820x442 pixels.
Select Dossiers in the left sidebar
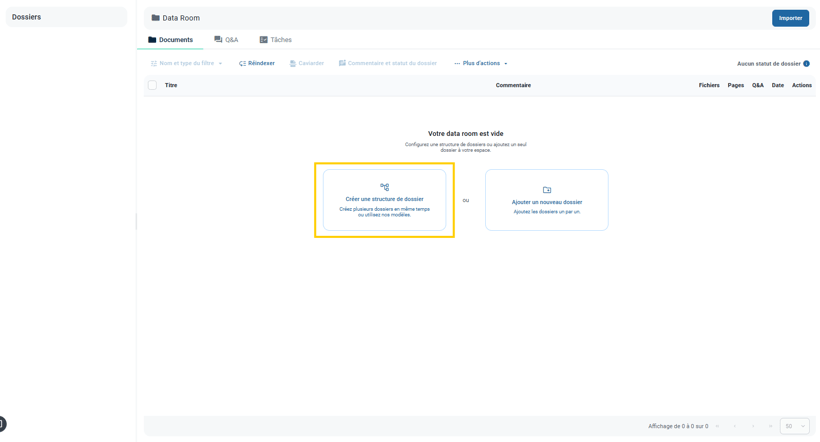click(27, 17)
